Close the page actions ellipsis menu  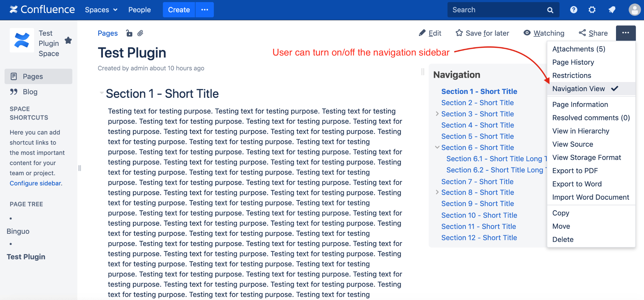[x=626, y=33]
